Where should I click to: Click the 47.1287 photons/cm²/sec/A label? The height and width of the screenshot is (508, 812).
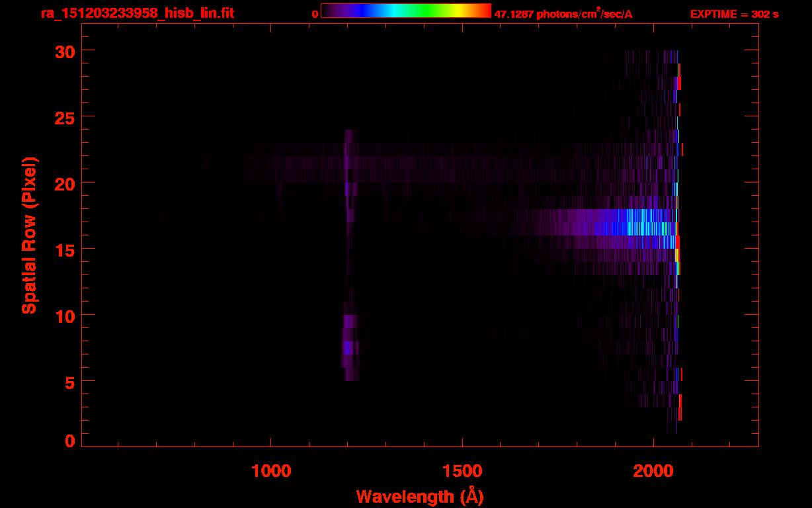(x=563, y=14)
